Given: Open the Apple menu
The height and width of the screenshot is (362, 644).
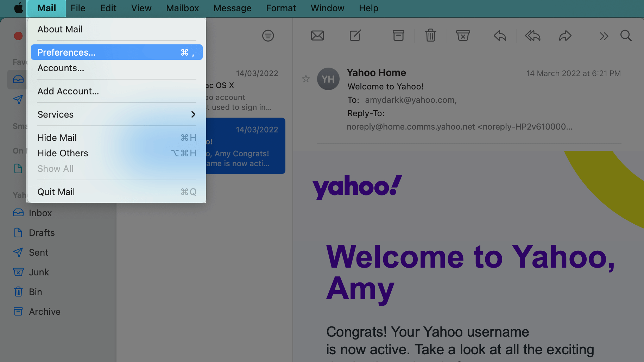Looking at the screenshot, I should tap(19, 8).
